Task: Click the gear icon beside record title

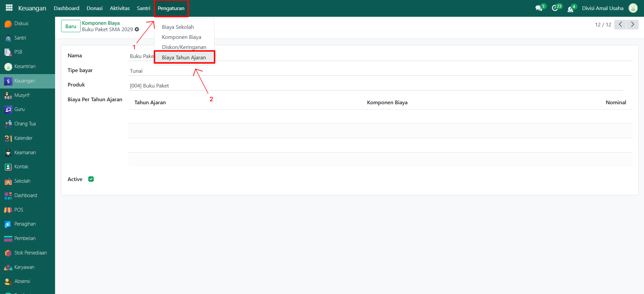Action: point(137,30)
